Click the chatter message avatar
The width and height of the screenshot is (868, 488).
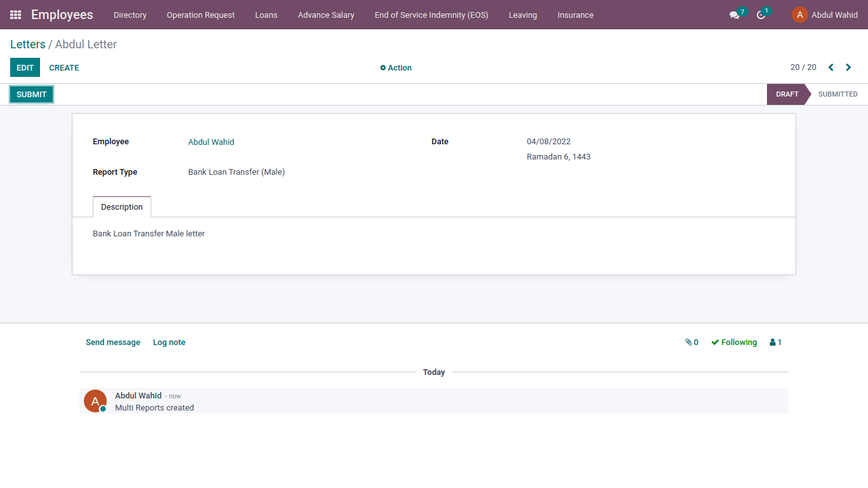(x=95, y=401)
